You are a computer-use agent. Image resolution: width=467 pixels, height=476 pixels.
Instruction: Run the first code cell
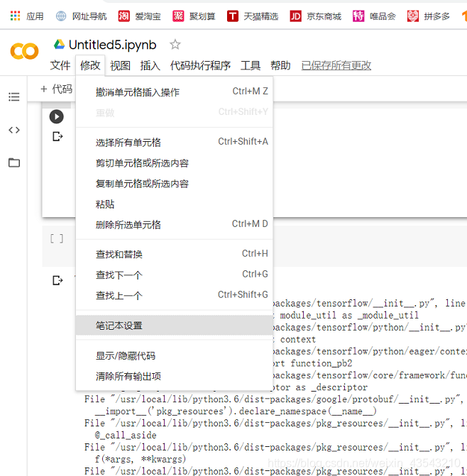point(57,116)
